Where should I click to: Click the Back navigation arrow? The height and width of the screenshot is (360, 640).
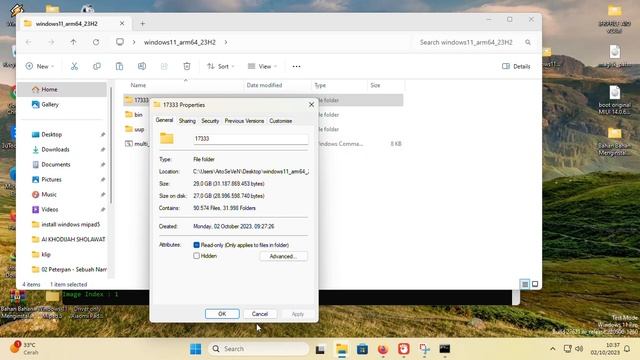29,42
